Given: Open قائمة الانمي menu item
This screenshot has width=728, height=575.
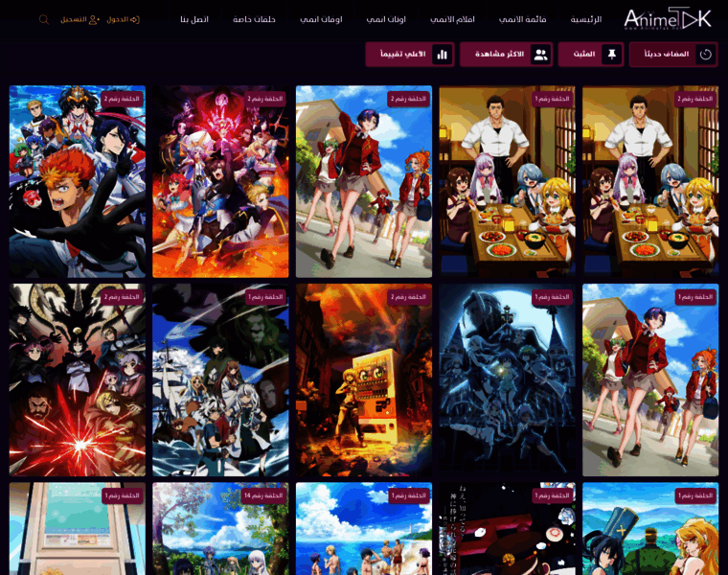Looking at the screenshot, I should pos(522,19).
